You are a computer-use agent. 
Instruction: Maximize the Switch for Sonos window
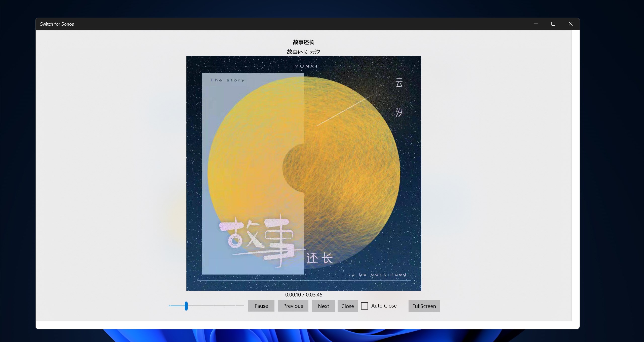click(x=553, y=24)
